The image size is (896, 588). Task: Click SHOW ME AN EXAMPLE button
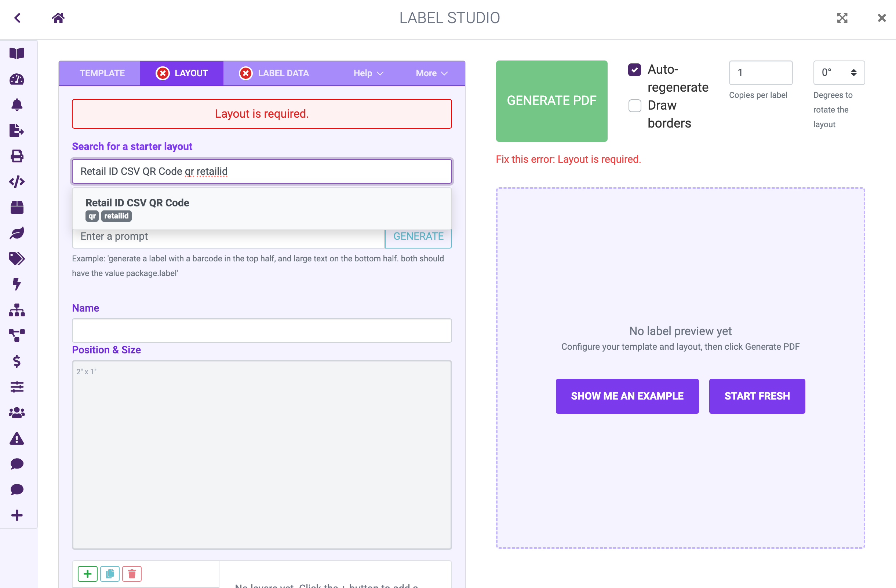click(627, 396)
